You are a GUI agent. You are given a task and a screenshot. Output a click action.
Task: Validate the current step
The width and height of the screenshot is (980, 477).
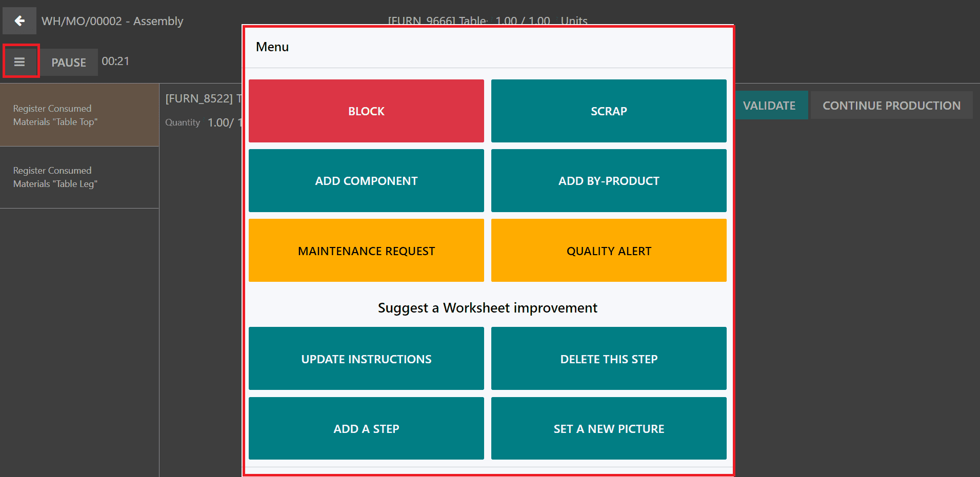(769, 106)
